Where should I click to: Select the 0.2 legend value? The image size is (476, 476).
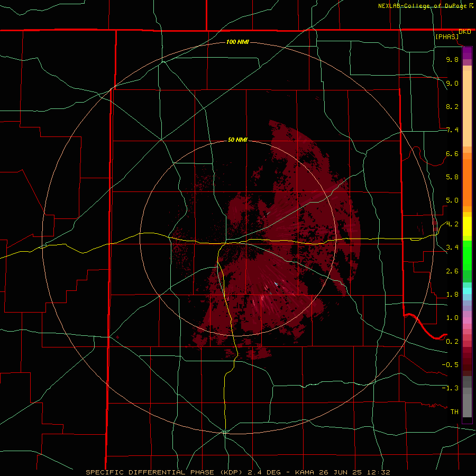point(452,342)
